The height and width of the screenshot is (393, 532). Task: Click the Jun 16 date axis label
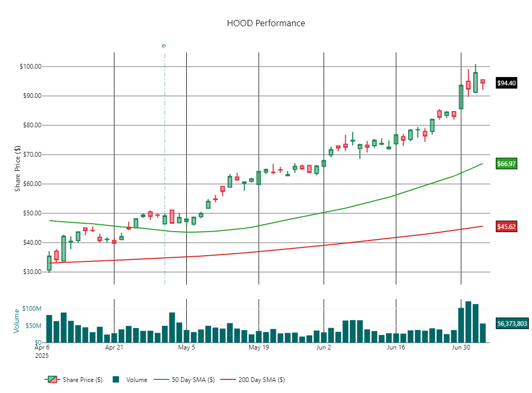[x=396, y=347]
